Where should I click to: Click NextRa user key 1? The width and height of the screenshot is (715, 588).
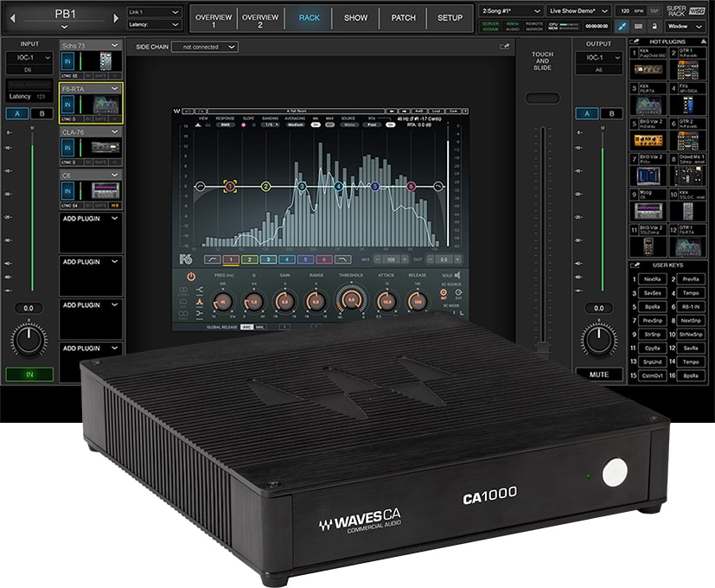(x=652, y=279)
